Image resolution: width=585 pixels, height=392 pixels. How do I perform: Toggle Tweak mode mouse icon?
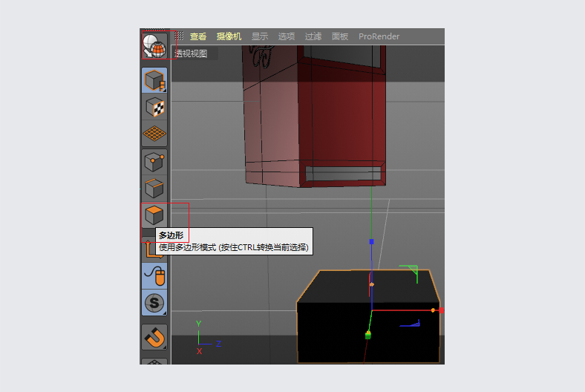coord(154,276)
